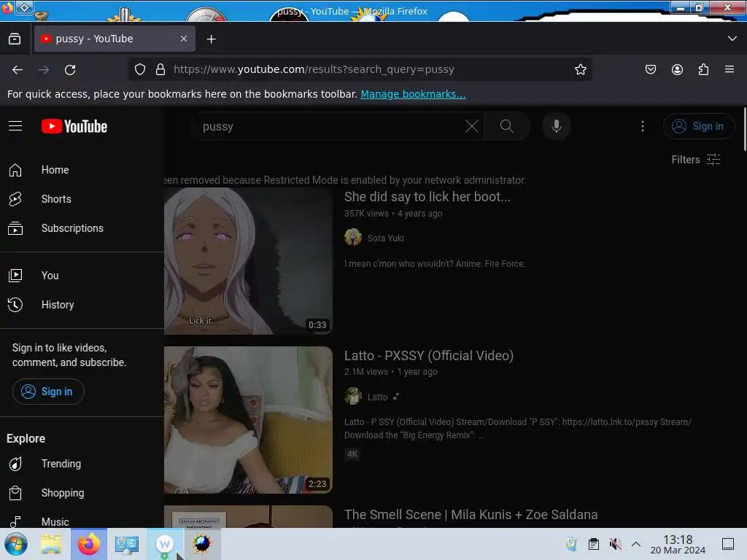Open You section in sidebar
The image size is (747, 560).
click(82, 275)
